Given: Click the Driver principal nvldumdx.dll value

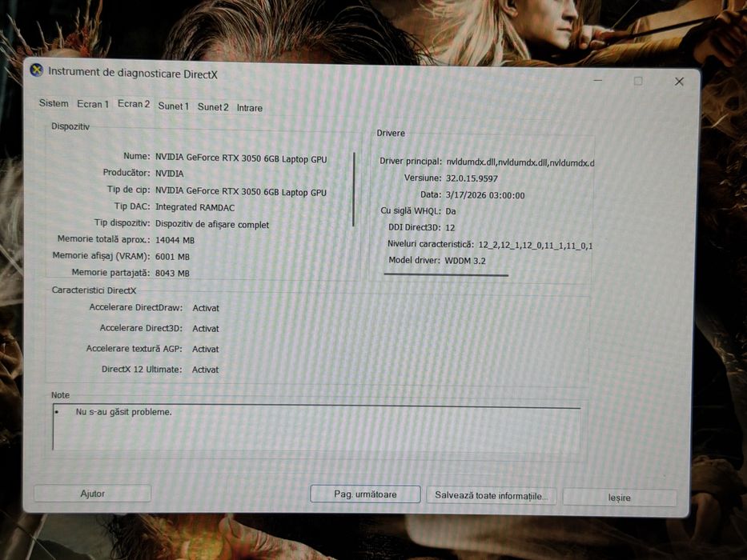Looking at the screenshot, I should coord(520,163).
